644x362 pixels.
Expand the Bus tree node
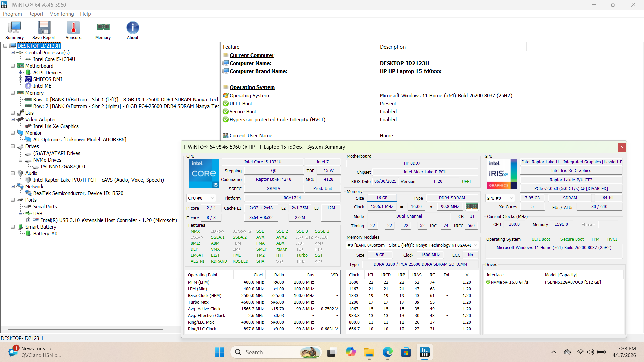click(x=13, y=113)
